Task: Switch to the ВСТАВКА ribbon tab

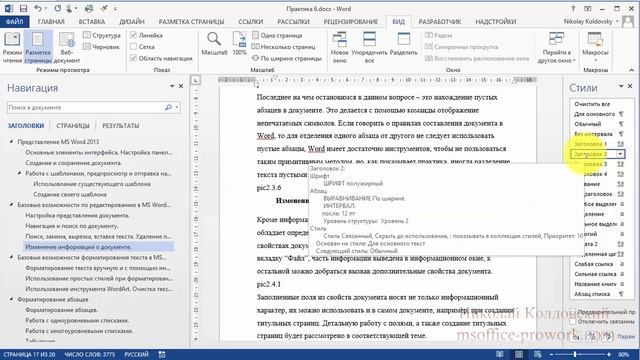Action: [x=92, y=22]
